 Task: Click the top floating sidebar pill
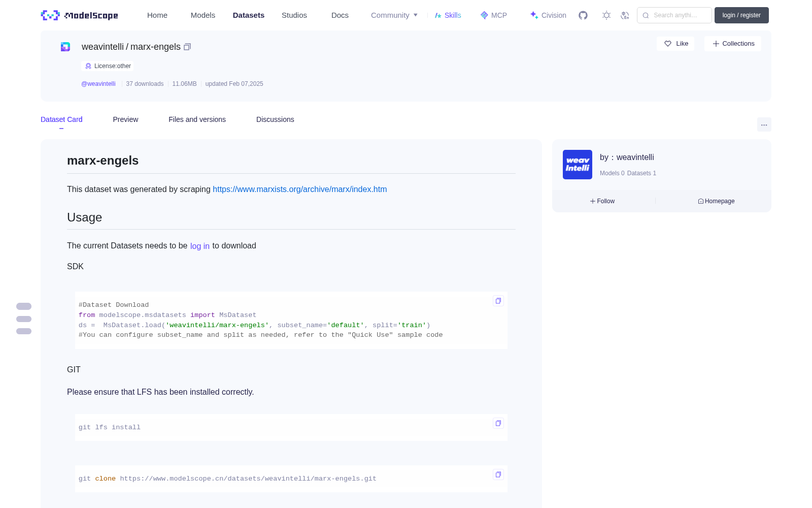(x=24, y=306)
